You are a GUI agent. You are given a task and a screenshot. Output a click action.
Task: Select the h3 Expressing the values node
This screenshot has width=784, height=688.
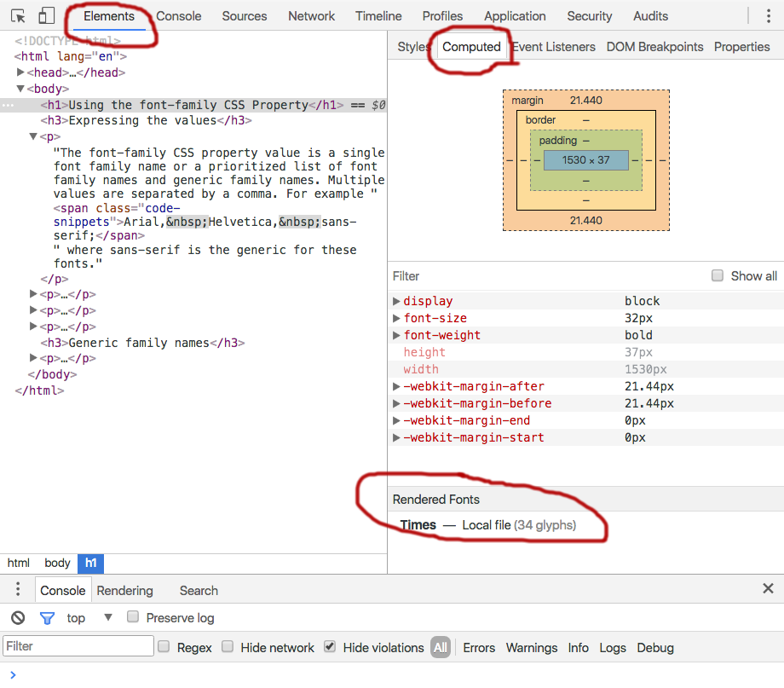(146, 120)
